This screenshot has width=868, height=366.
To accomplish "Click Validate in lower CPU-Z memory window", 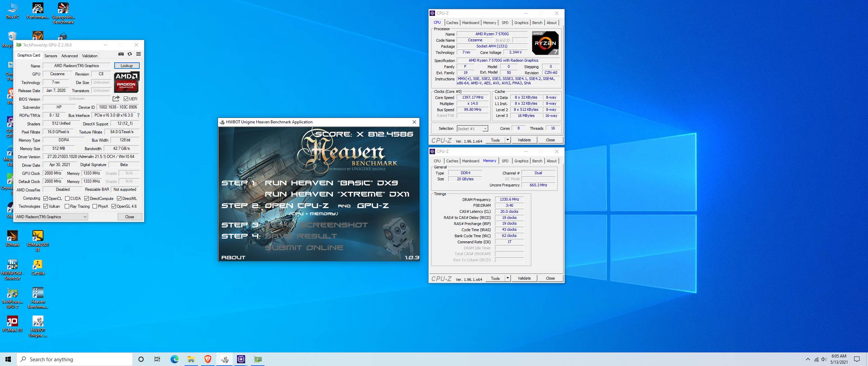I will click(x=524, y=278).
